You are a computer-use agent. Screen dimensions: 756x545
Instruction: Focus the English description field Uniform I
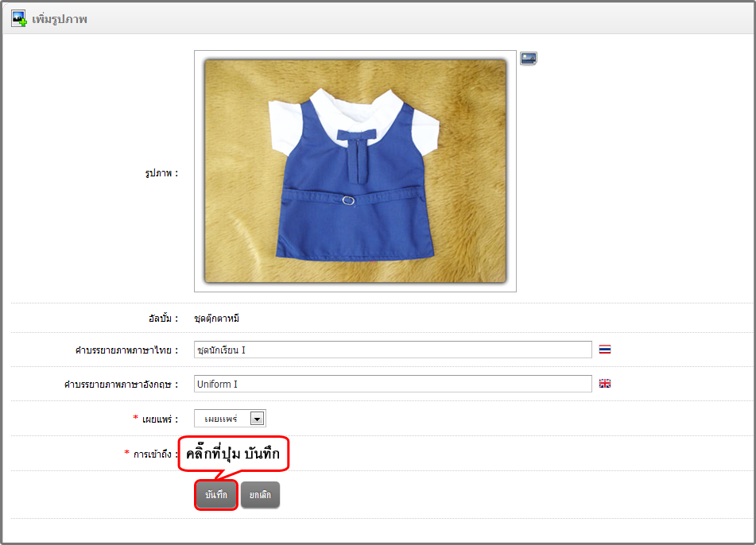(393, 384)
